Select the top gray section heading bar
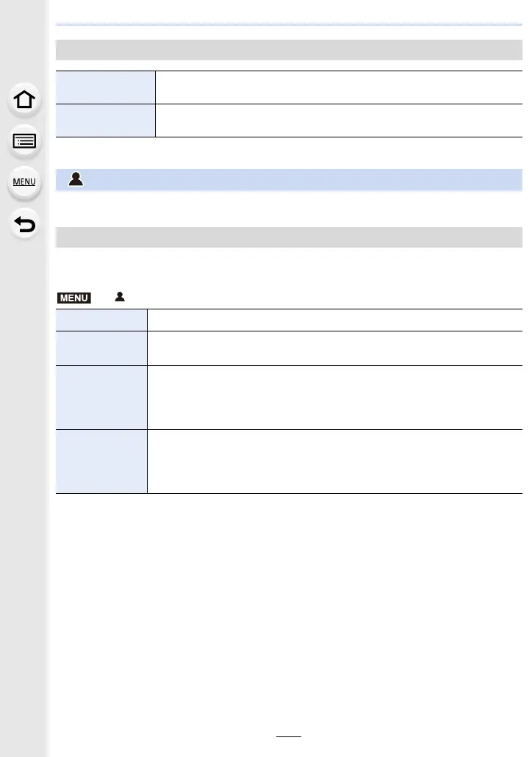532x757 pixels. click(289, 50)
